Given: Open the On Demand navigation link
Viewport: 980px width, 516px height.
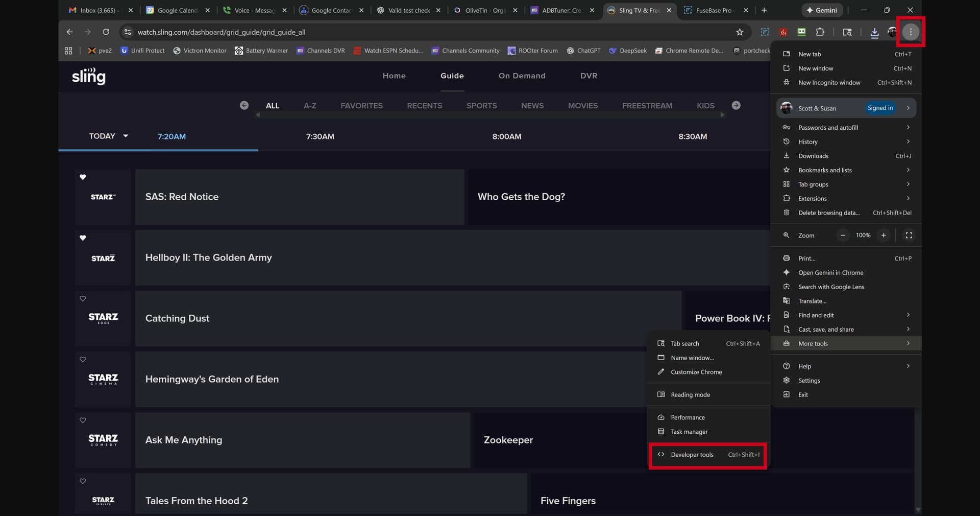Looking at the screenshot, I should (522, 76).
